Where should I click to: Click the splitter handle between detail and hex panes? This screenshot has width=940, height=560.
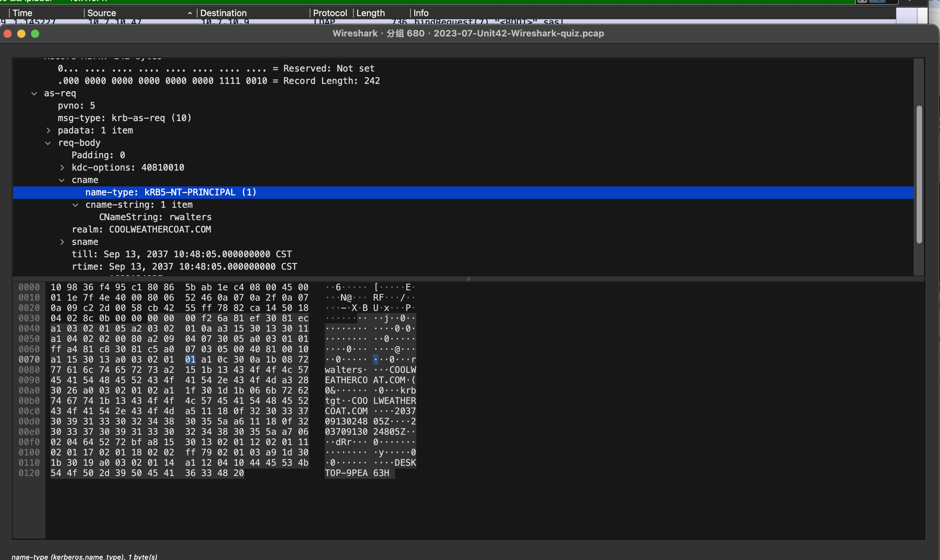click(x=468, y=279)
